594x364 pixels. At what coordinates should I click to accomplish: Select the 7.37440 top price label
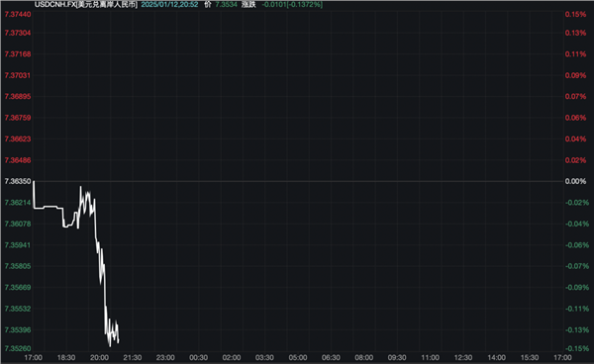pos(18,15)
